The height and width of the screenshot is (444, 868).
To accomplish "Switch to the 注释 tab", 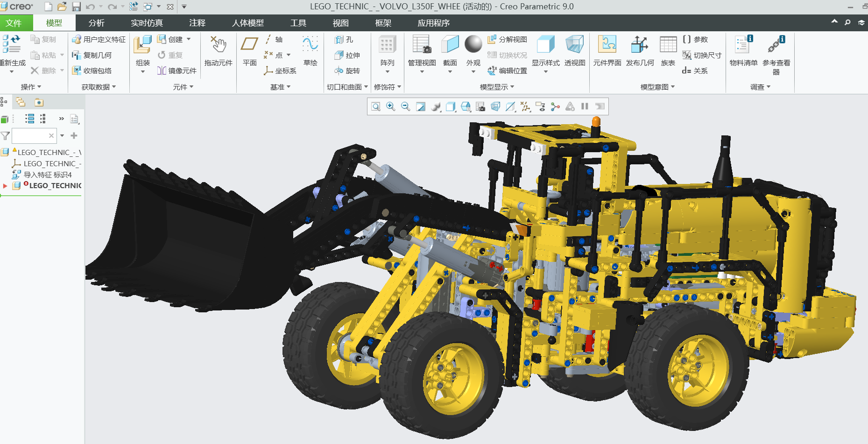I will [197, 23].
